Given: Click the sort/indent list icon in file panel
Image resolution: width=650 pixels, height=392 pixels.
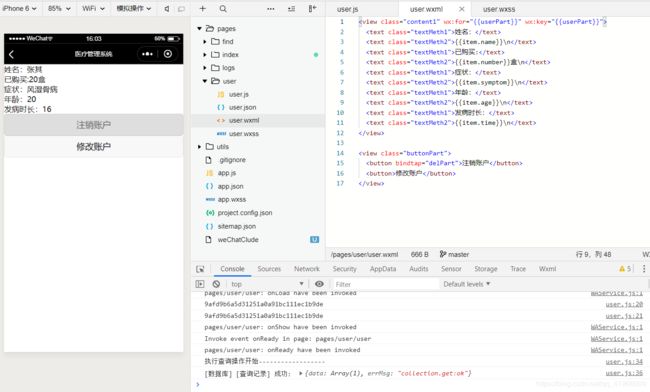Looking at the screenshot, I should (291, 9).
